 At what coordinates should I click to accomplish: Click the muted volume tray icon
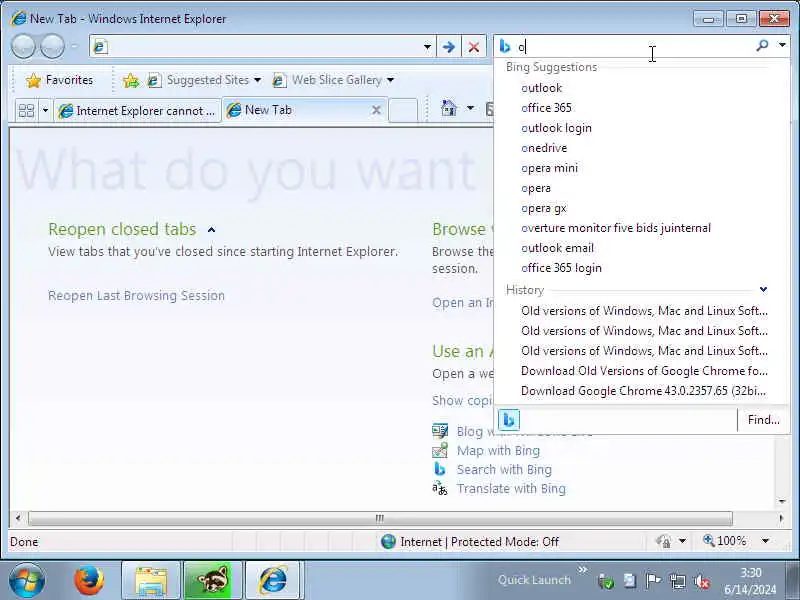click(x=702, y=581)
